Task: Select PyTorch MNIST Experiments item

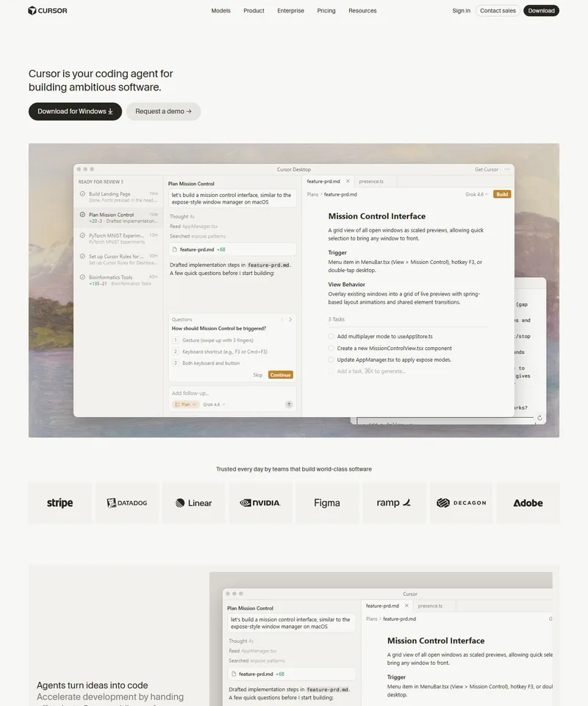Action: click(118, 238)
